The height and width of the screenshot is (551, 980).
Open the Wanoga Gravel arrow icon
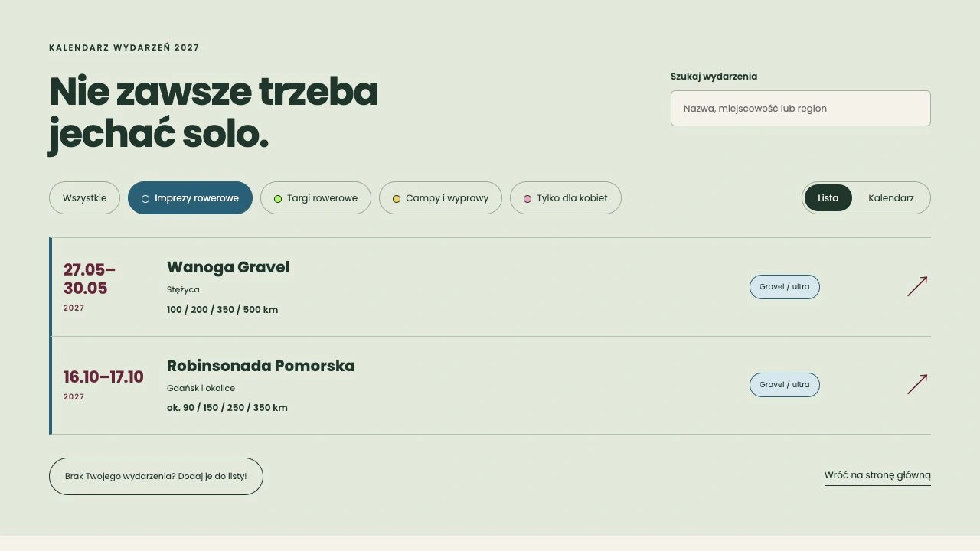click(x=917, y=286)
